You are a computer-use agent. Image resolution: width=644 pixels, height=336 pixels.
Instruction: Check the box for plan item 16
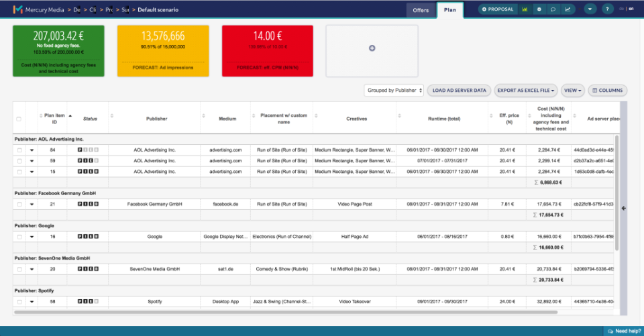pyautogui.click(x=19, y=237)
